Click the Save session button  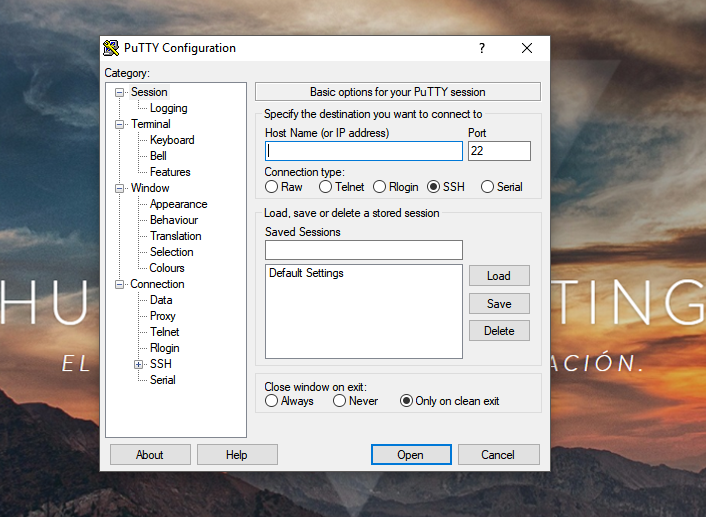[x=499, y=304]
